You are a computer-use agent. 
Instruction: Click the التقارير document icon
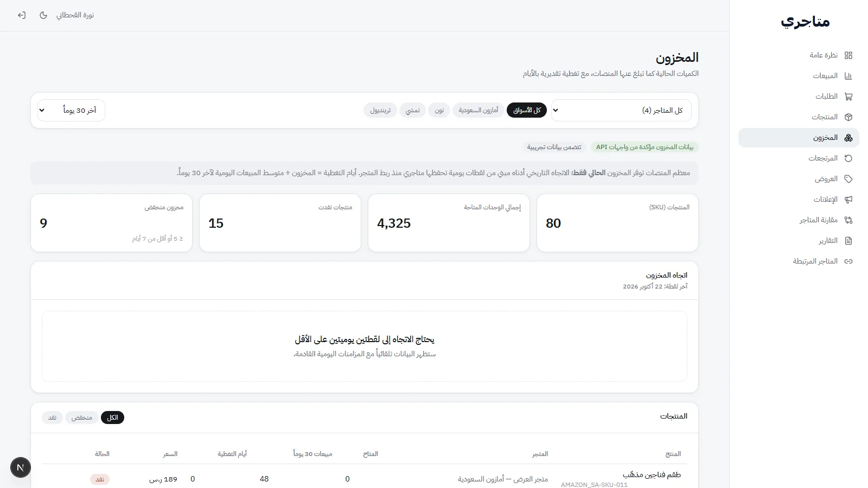click(x=848, y=241)
